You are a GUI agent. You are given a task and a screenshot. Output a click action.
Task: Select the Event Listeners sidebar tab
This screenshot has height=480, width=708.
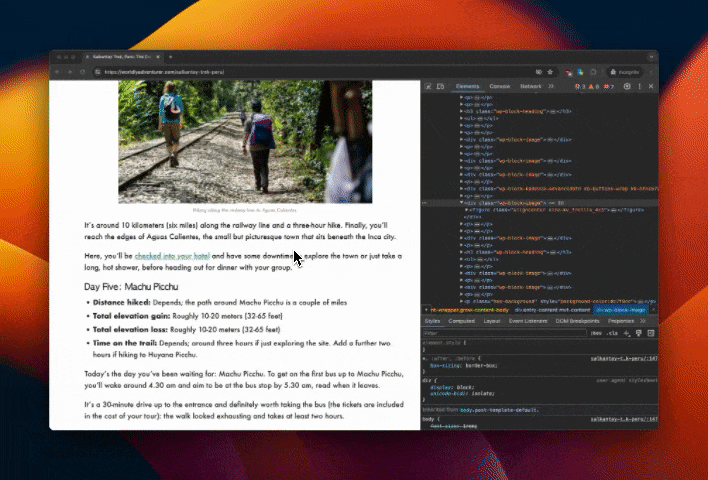(528, 321)
